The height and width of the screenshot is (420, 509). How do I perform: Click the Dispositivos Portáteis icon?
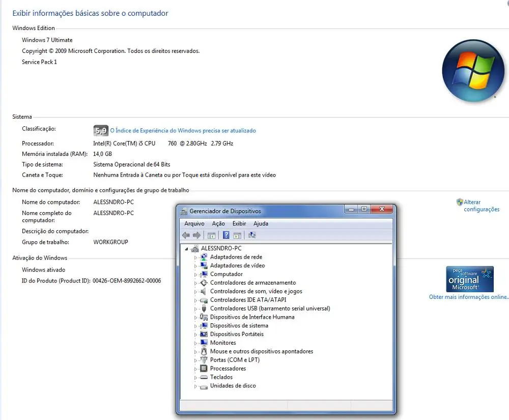point(204,334)
